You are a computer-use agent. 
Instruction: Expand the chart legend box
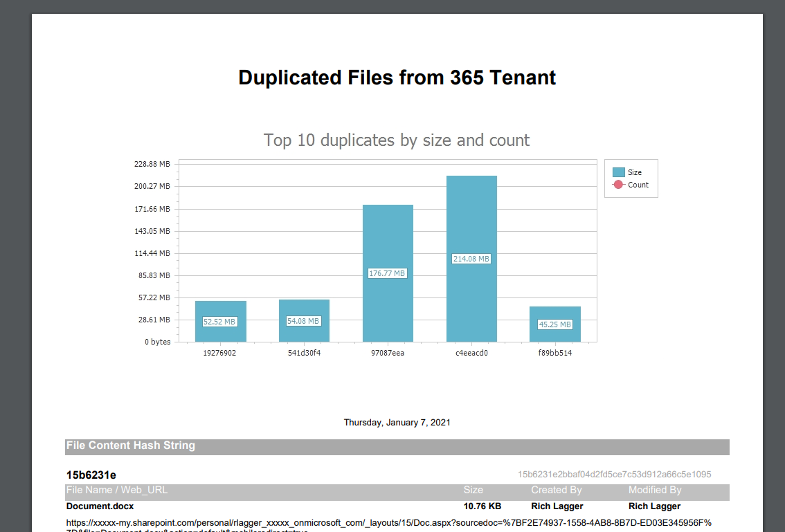[631, 178]
